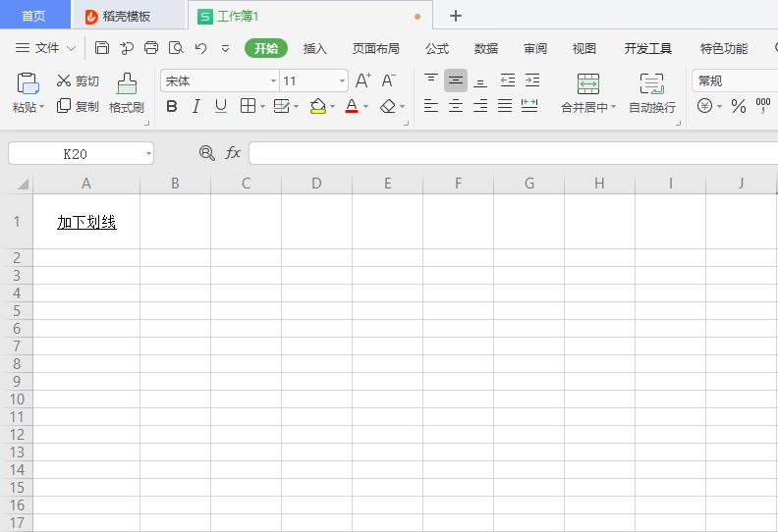Screen dimensions: 778x532
Task: Switch to the 公式 ribbon tab
Action: click(436, 48)
